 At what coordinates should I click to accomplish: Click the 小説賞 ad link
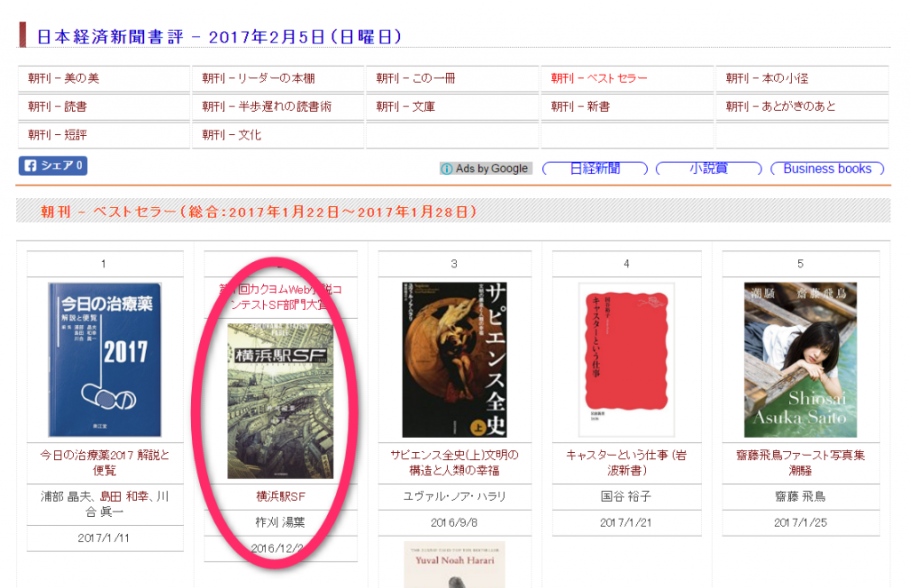tap(708, 169)
